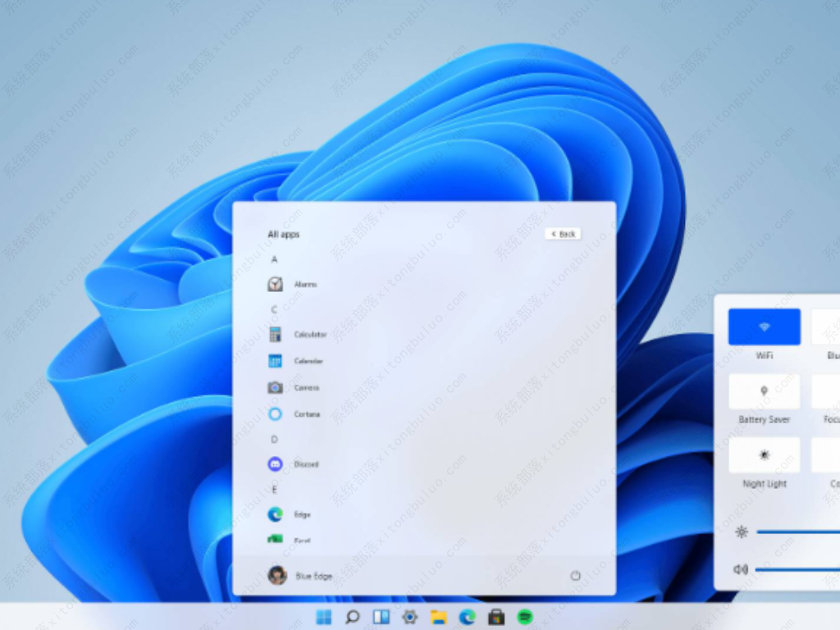Select the letter D section header
Image resolution: width=840 pixels, height=630 pixels.
[275, 440]
